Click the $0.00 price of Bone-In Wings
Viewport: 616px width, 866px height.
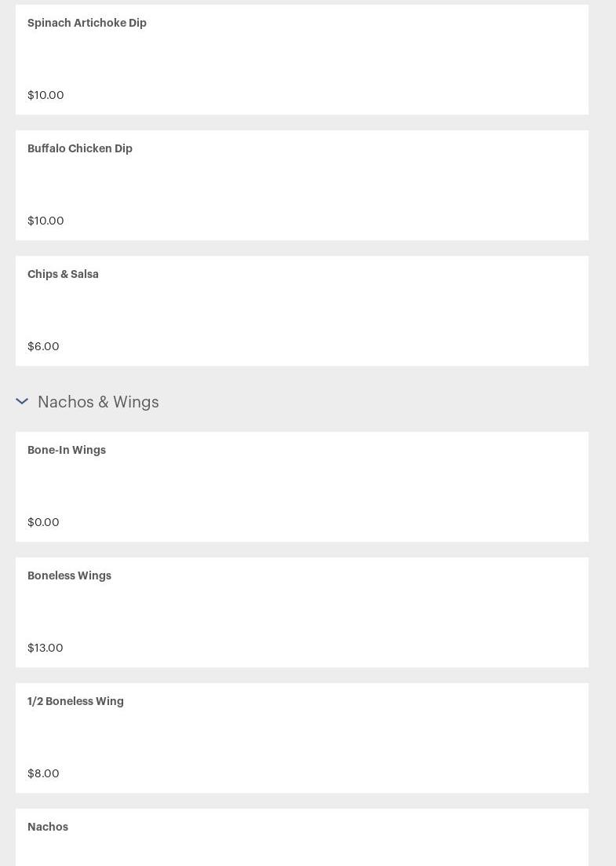pos(44,522)
